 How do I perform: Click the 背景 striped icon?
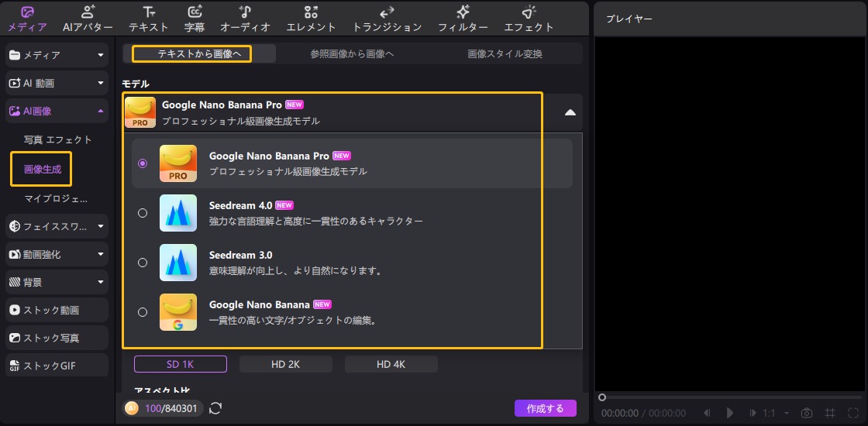coord(15,282)
